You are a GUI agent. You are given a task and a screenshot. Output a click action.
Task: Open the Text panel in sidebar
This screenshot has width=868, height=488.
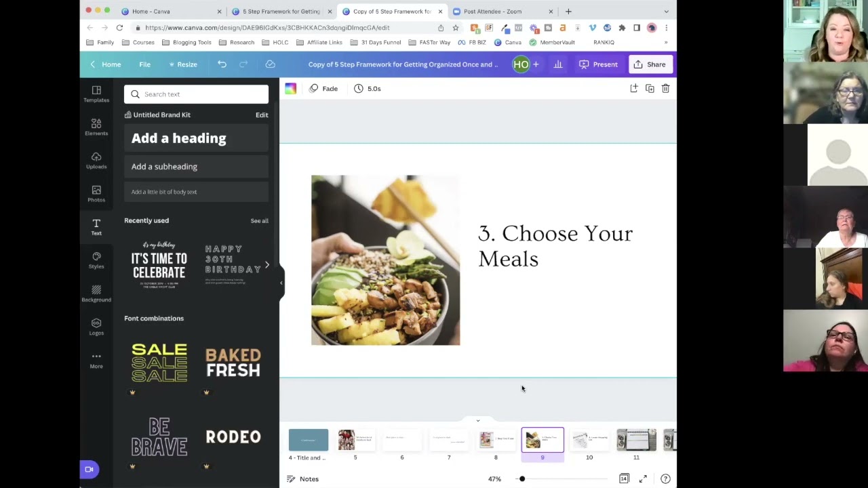[x=96, y=227]
